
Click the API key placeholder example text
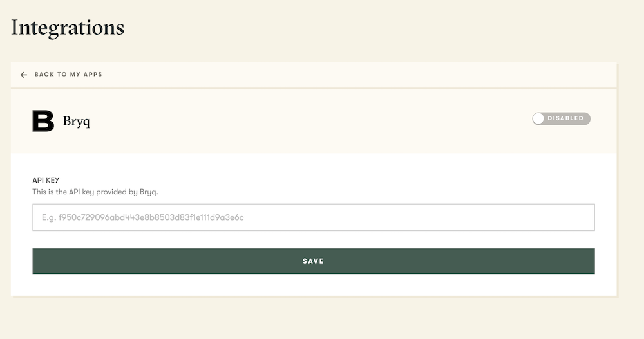tap(143, 217)
